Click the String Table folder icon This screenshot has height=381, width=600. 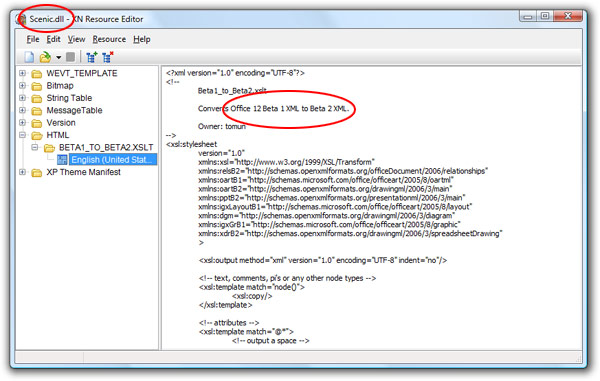(x=37, y=98)
